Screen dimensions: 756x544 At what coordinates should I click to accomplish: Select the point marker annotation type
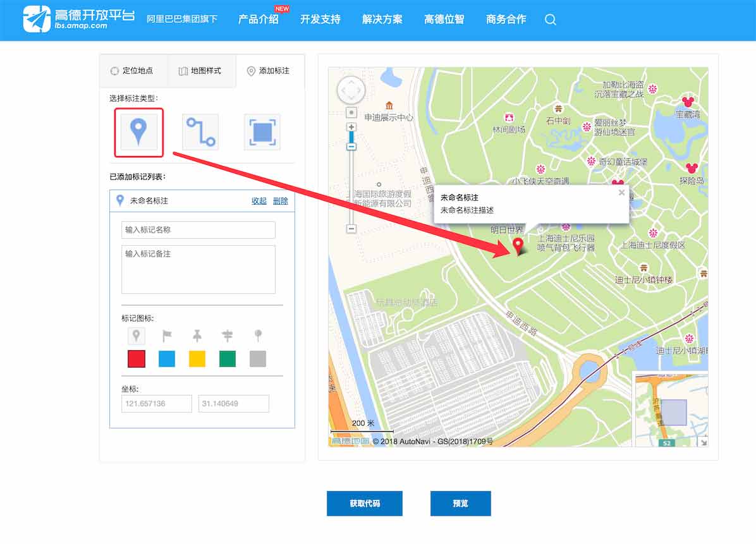coord(138,133)
